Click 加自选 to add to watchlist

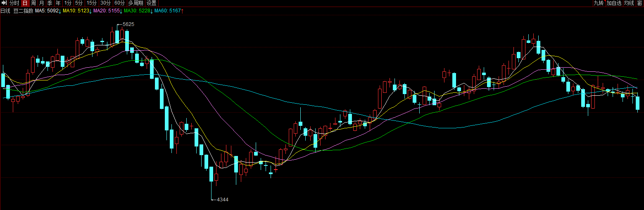[x=614, y=3]
